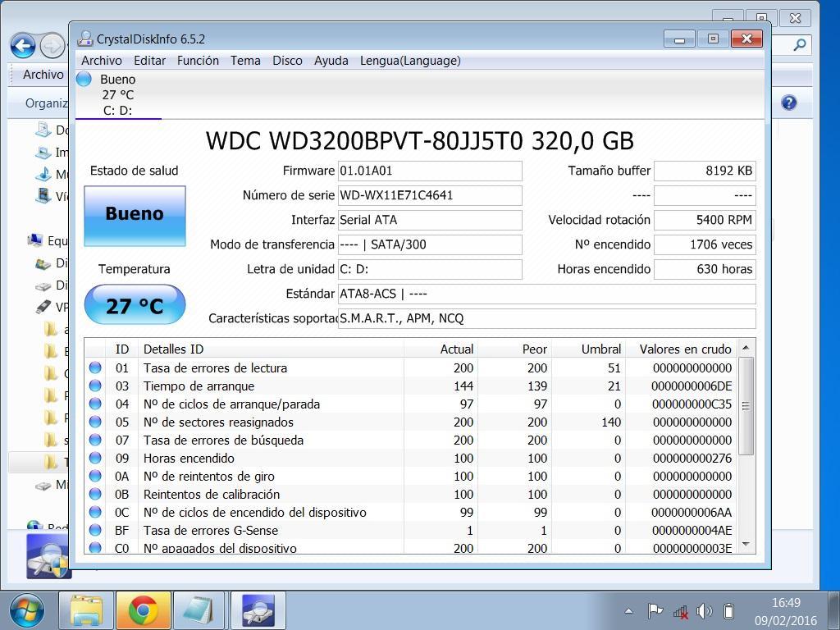Viewport: 840px width, 630px height.
Task: Select the Bueno 27 °C C: D: disk tab
Action: click(x=118, y=95)
